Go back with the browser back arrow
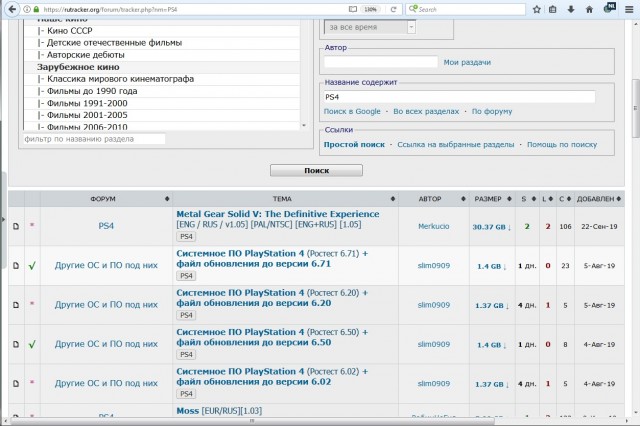 click(12, 9)
